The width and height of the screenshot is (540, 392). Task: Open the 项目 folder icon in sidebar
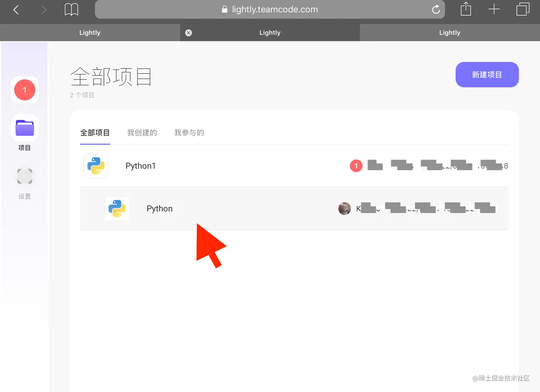point(25,128)
